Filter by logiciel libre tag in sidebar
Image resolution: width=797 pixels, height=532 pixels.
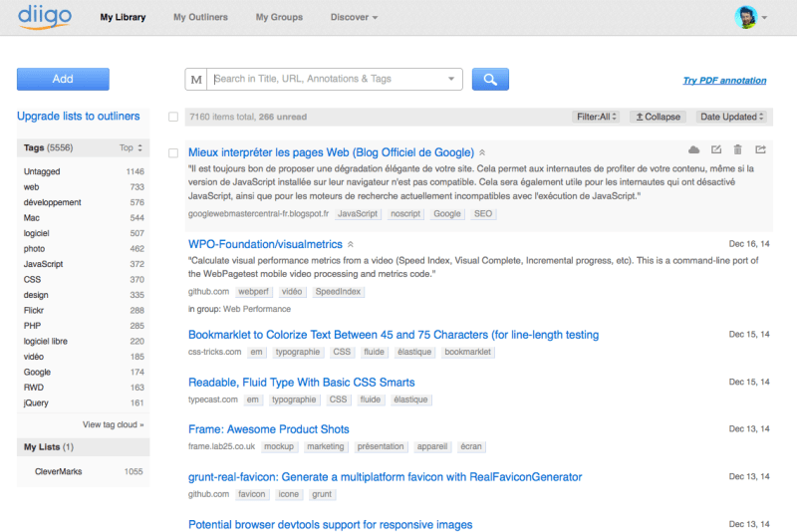tap(45, 342)
